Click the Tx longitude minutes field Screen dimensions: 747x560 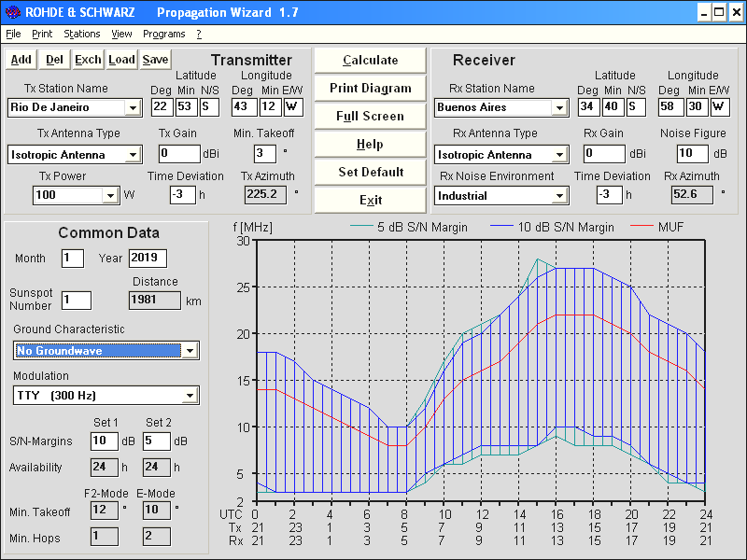(270, 107)
